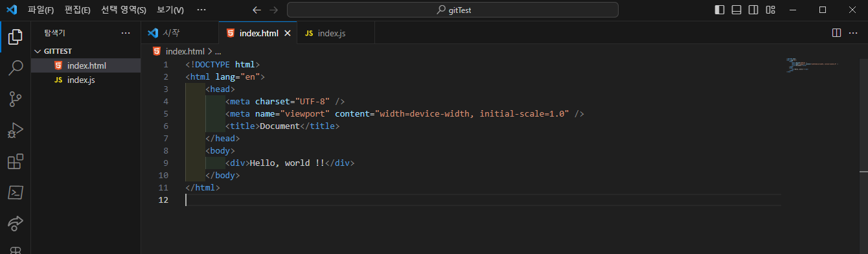Go back with the left arrow
Viewport: 868px width, 254px height.
coord(257,10)
